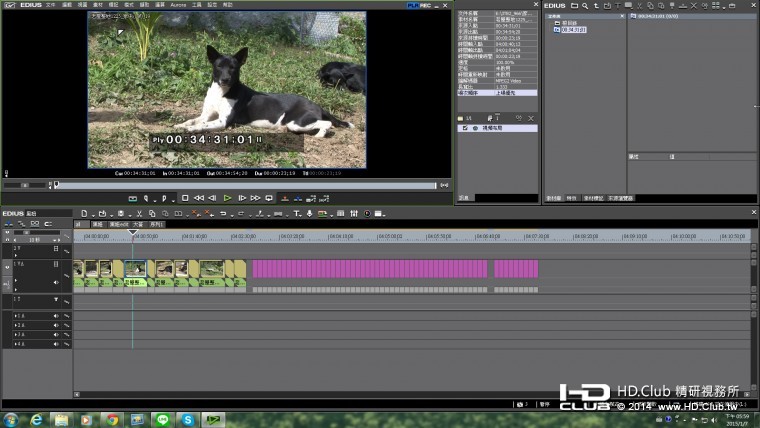Toggle audio mute on track 1 VA
This screenshot has width=760, height=428.
point(56,283)
